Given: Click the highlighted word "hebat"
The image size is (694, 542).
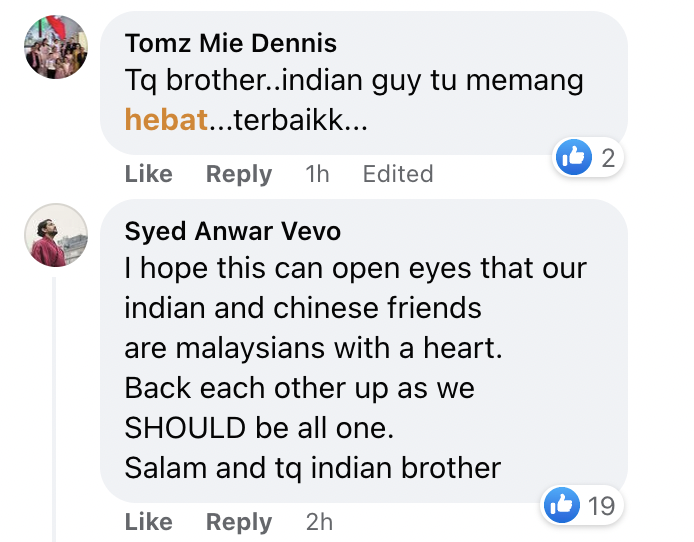Looking at the screenshot, I should pos(166,120).
